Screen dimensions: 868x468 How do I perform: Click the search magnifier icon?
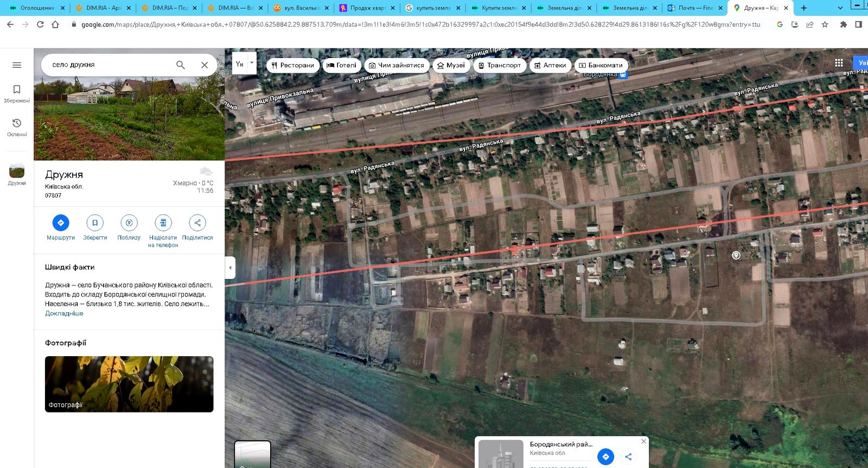coord(181,65)
